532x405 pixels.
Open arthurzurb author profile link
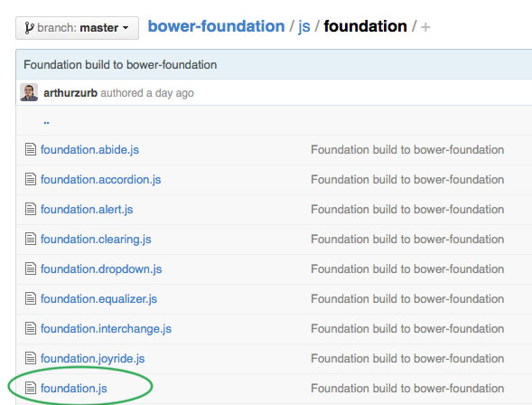pyautogui.click(x=70, y=93)
